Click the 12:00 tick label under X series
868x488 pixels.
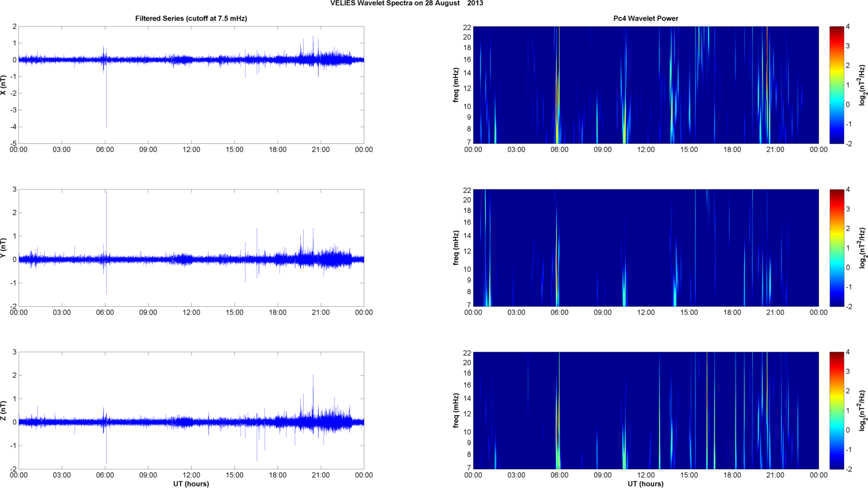tap(191, 150)
